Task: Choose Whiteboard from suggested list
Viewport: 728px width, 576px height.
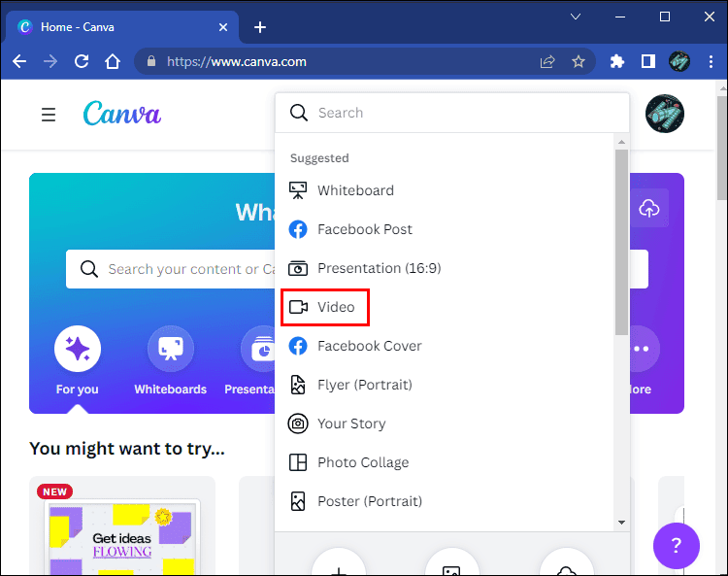Action: (x=354, y=190)
